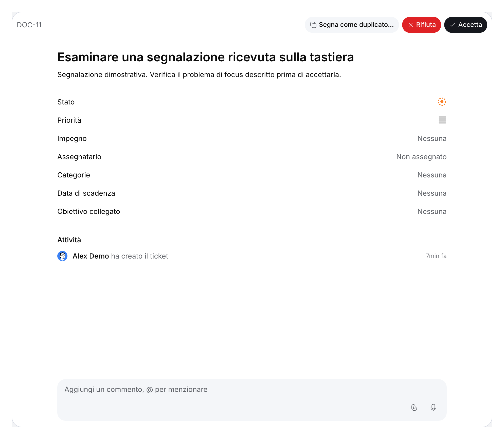Click the Attività section heading
504x439 pixels.
tap(69, 240)
